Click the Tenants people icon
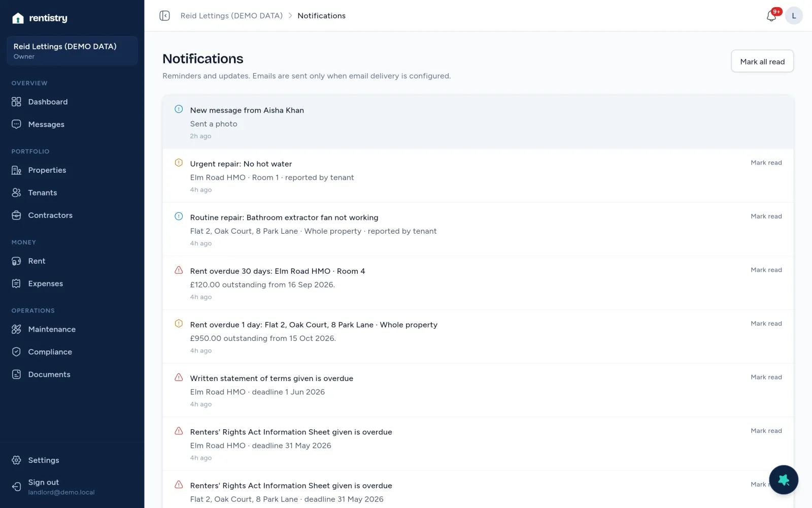The image size is (812, 508). (x=16, y=193)
